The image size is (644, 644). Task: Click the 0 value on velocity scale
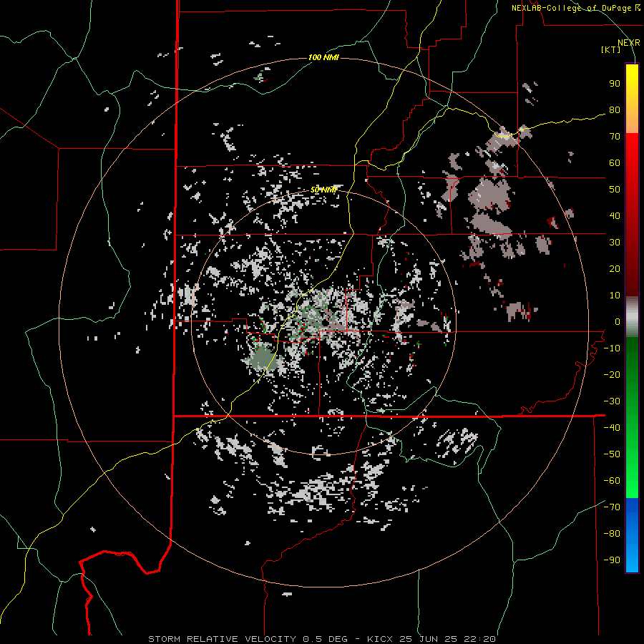pyautogui.click(x=618, y=322)
